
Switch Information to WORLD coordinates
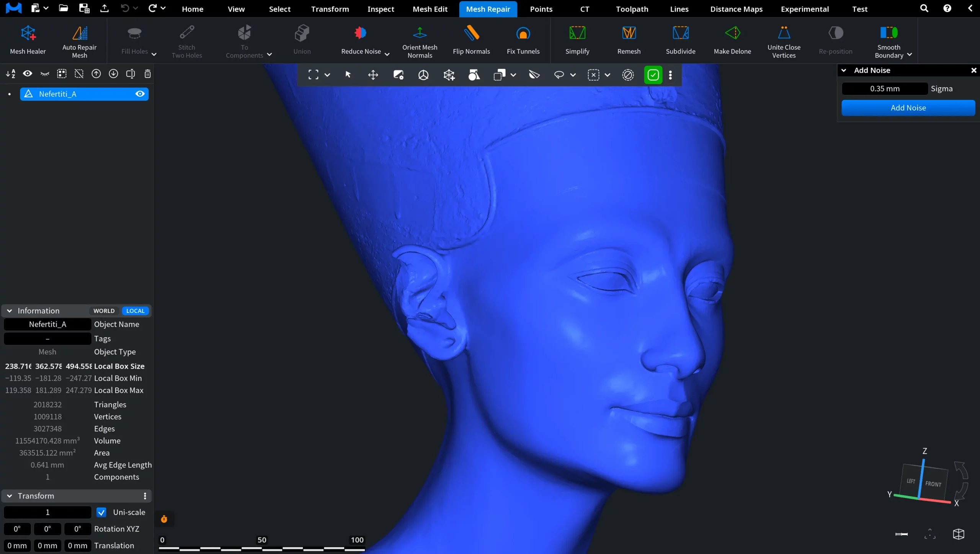click(104, 311)
